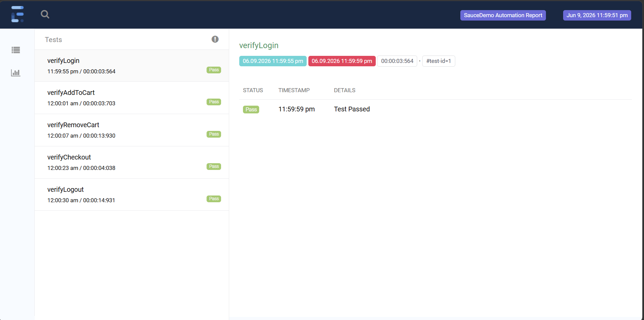Select the verifyRemoveCart test row
Image resolution: width=644 pixels, height=320 pixels.
132,130
